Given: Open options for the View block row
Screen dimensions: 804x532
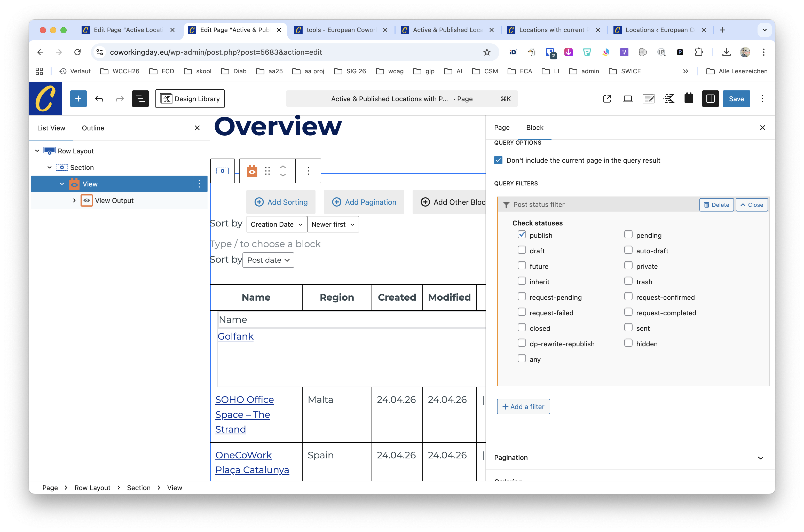Looking at the screenshot, I should pos(199,184).
